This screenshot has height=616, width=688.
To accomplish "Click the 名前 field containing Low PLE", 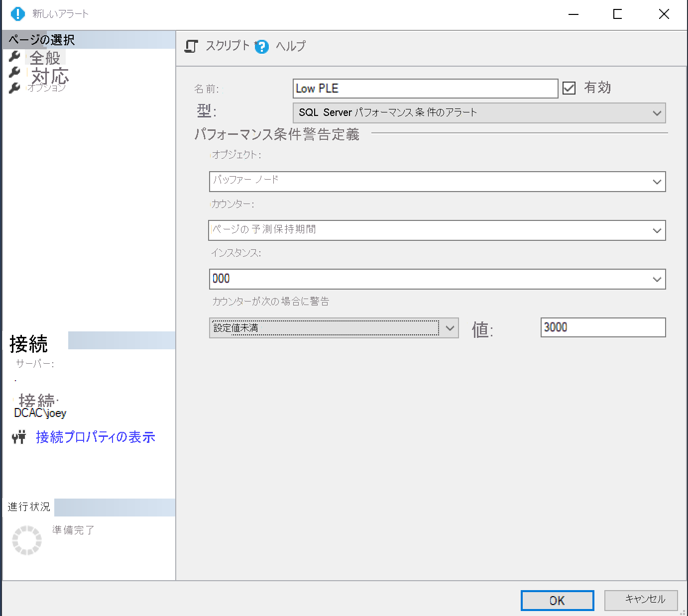I will 425,88.
